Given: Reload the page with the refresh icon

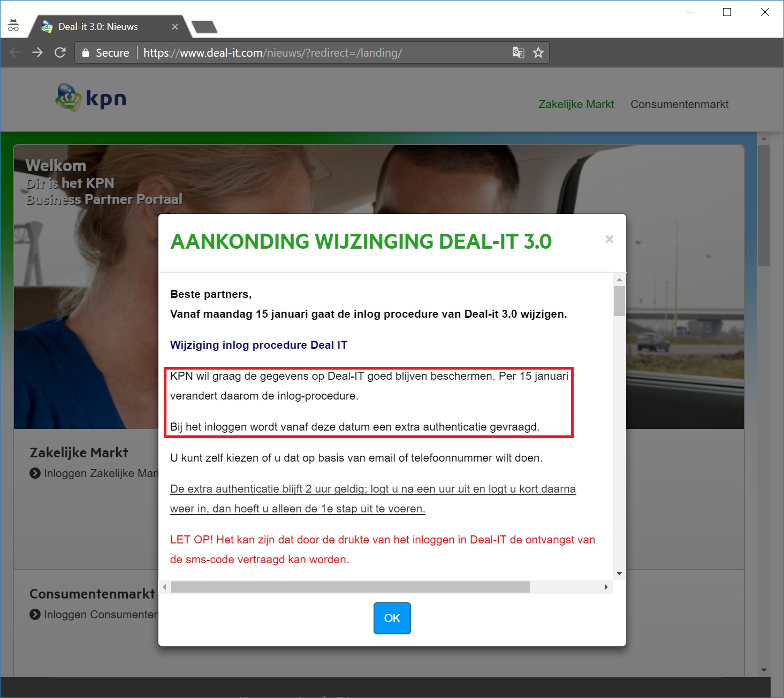Looking at the screenshot, I should coord(60,52).
